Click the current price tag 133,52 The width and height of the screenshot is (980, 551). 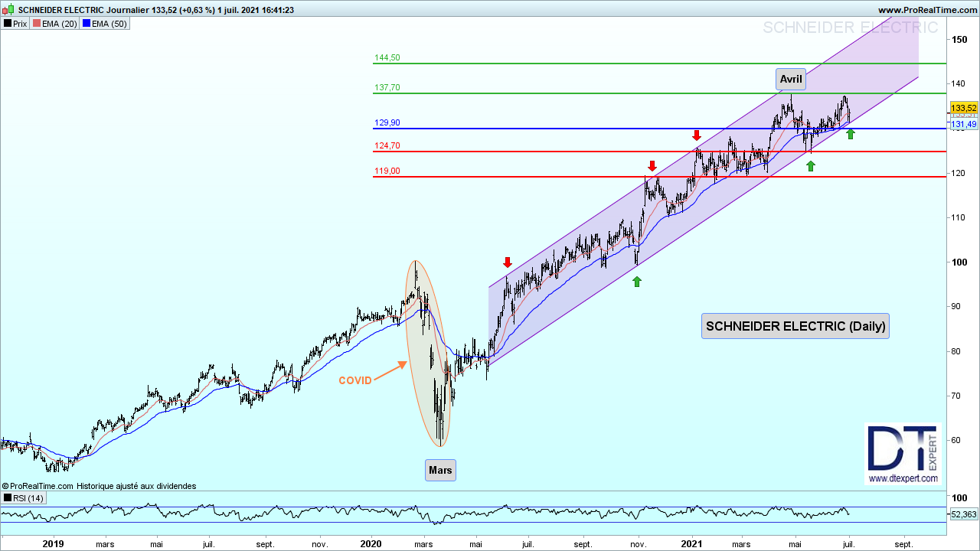(x=963, y=108)
